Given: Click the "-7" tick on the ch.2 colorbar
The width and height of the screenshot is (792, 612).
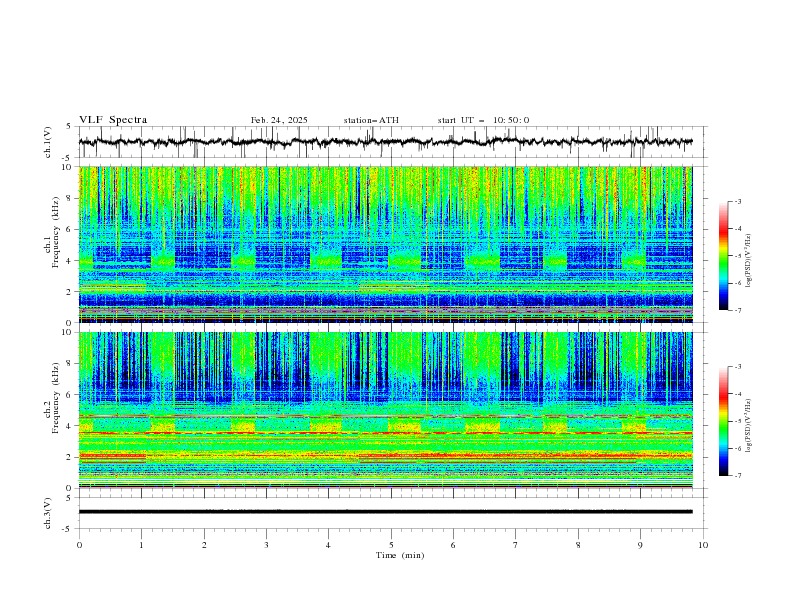Looking at the screenshot, I should click(x=737, y=476).
